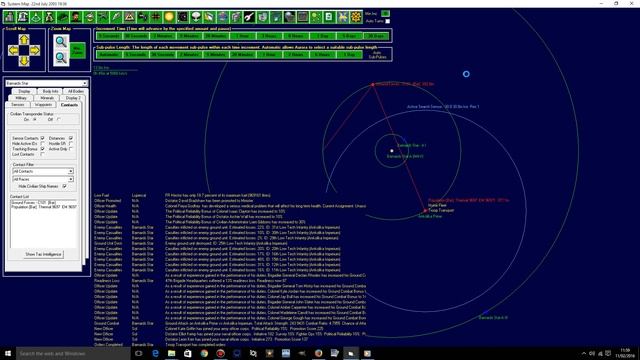Screen dimensions: 640x360
Task: Click the commander portrait icon in the toolbar
Action: 76,17
